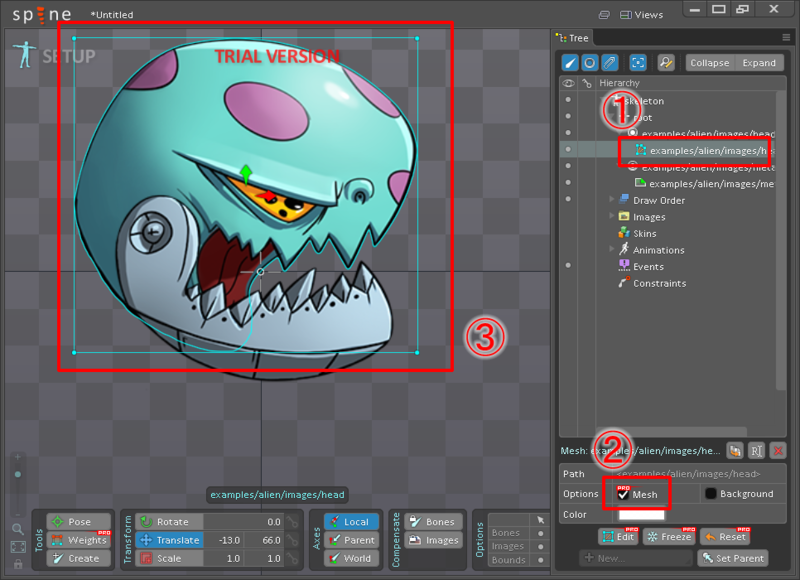Screen dimensions: 800x580
Task: Expand the Animations node
Action: point(611,249)
